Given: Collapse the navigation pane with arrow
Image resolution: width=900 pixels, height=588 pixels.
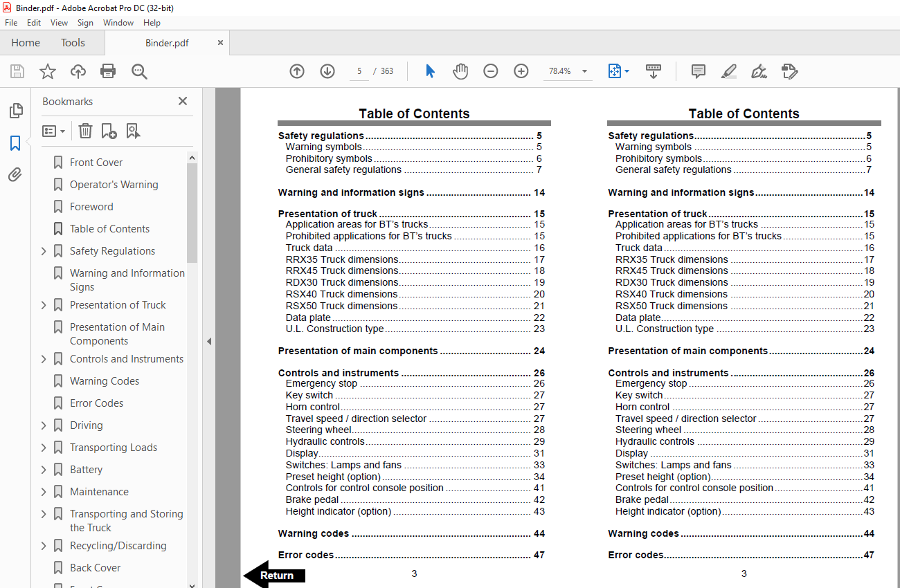Looking at the screenshot, I should tap(209, 341).
